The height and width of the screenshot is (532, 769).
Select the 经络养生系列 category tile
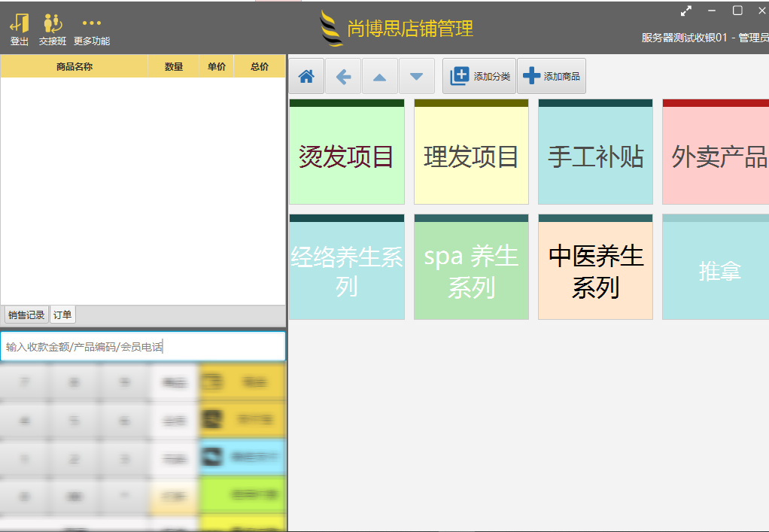click(x=346, y=267)
